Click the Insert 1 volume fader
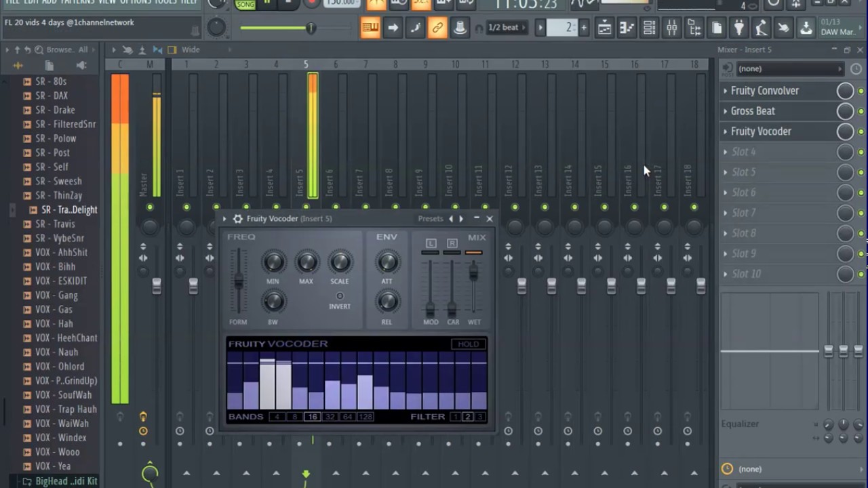 193,286
